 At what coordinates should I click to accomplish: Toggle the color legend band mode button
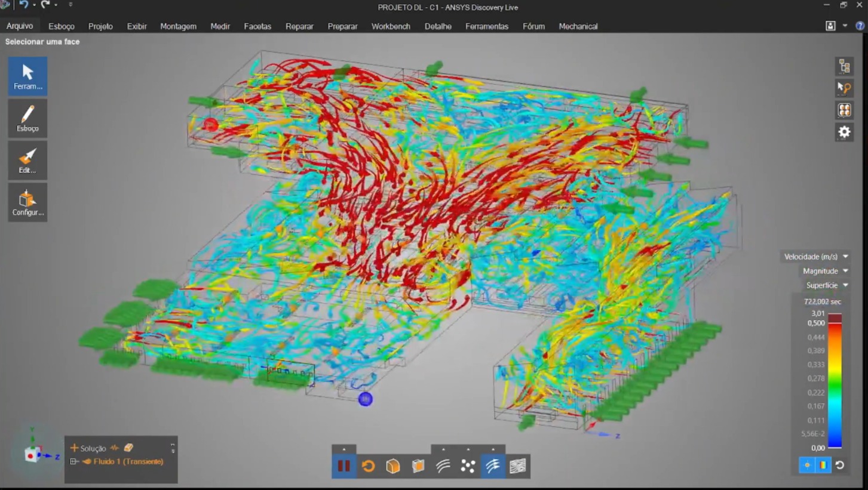pos(823,465)
